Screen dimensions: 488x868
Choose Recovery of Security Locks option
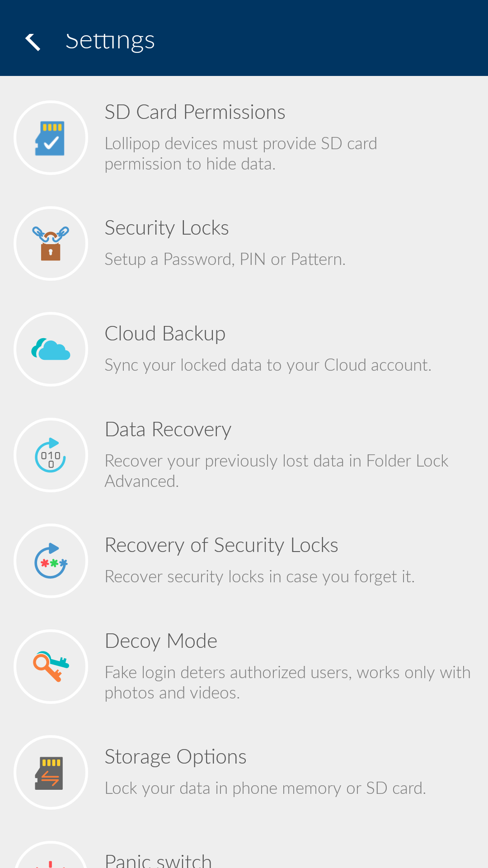point(244,561)
